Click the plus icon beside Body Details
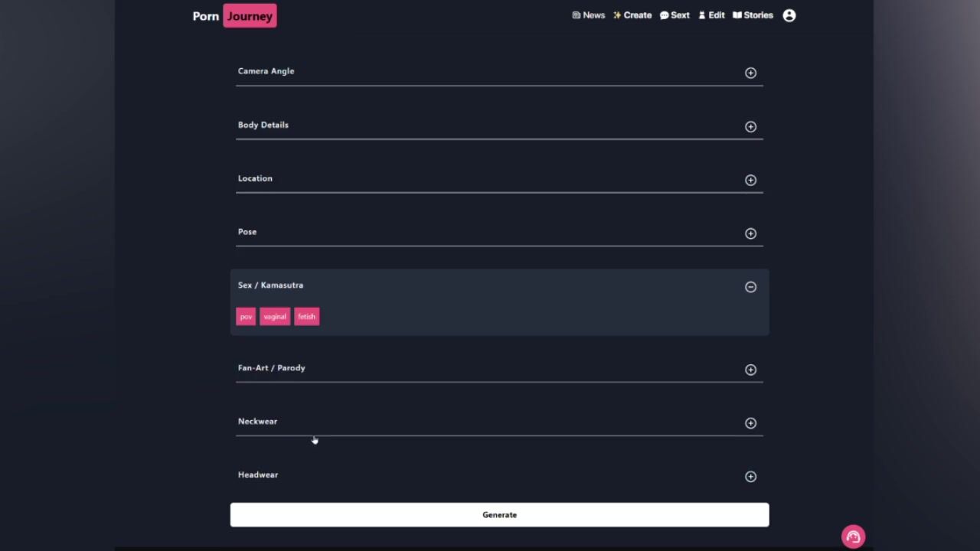 click(750, 126)
